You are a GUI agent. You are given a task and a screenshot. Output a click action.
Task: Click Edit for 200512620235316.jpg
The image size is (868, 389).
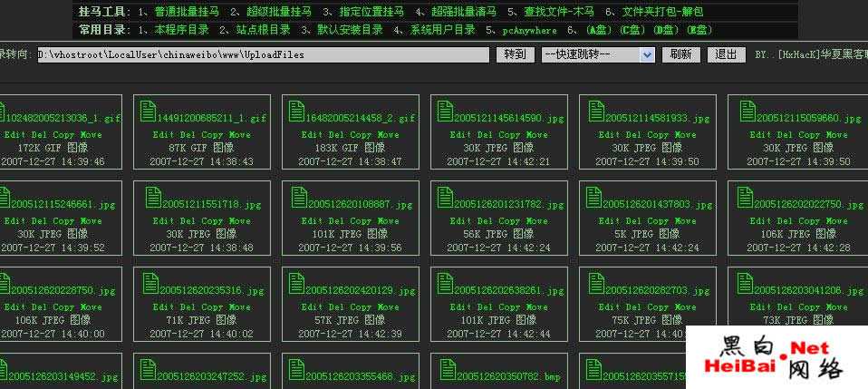(164, 307)
